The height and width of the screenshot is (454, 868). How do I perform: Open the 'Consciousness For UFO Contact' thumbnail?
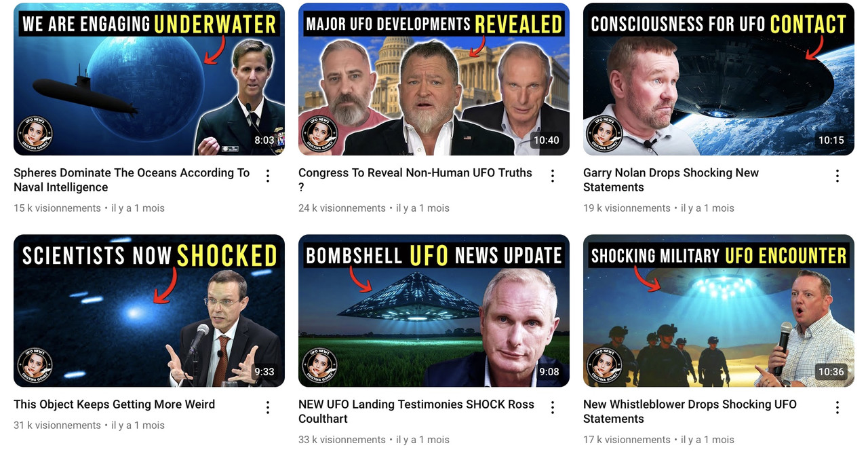pyautogui.click(x=719, y=79)
